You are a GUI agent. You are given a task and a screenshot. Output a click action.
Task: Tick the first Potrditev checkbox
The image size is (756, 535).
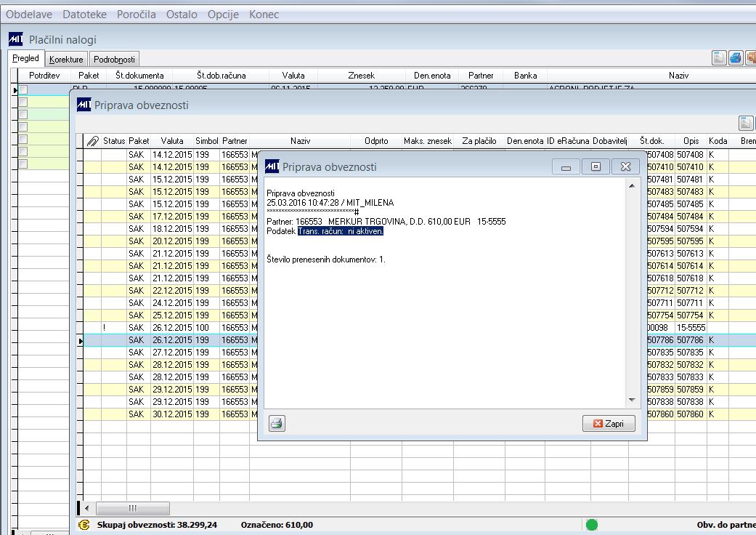(x=23, y=89)
